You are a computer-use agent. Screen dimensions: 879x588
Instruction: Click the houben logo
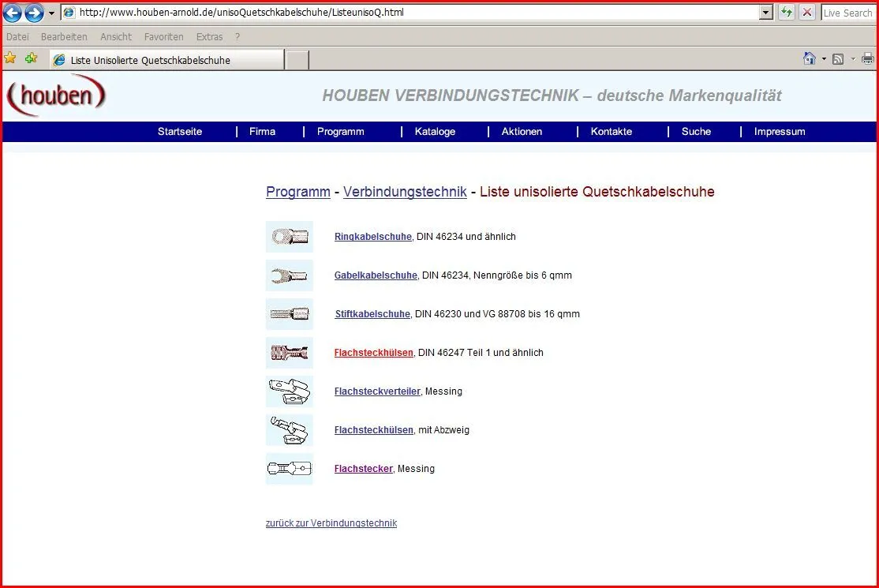pos(57,96)
